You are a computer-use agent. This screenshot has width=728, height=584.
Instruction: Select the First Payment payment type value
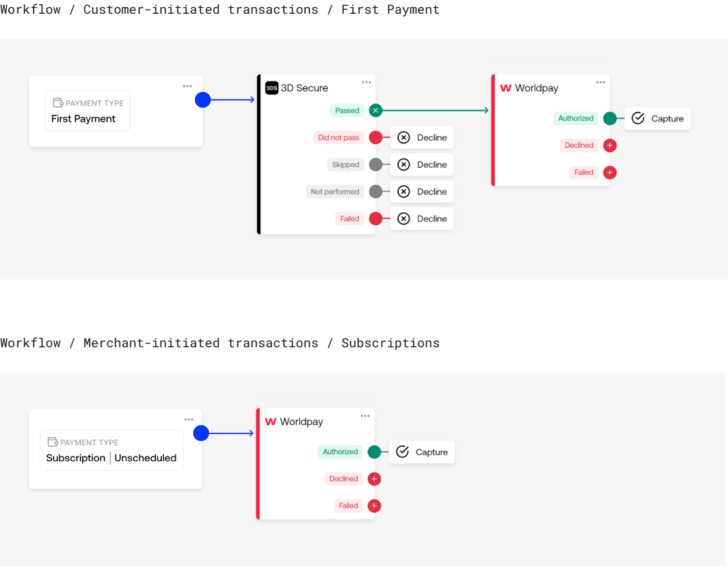tap(84, 119)
